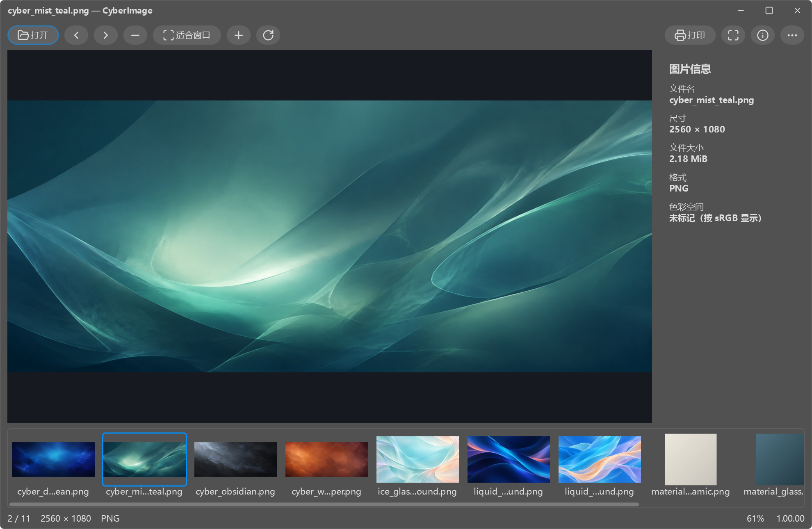Toggle the image info panel icon

point(763,35)
